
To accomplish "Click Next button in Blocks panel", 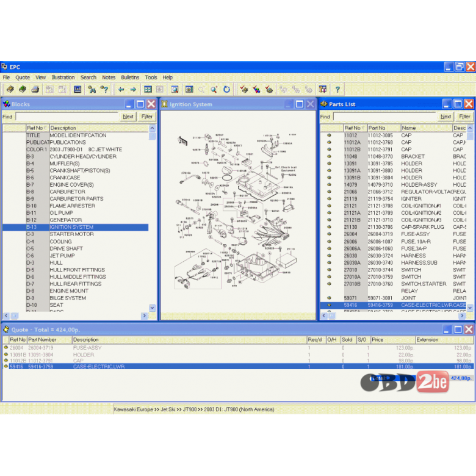I will (x=128, y=117).
